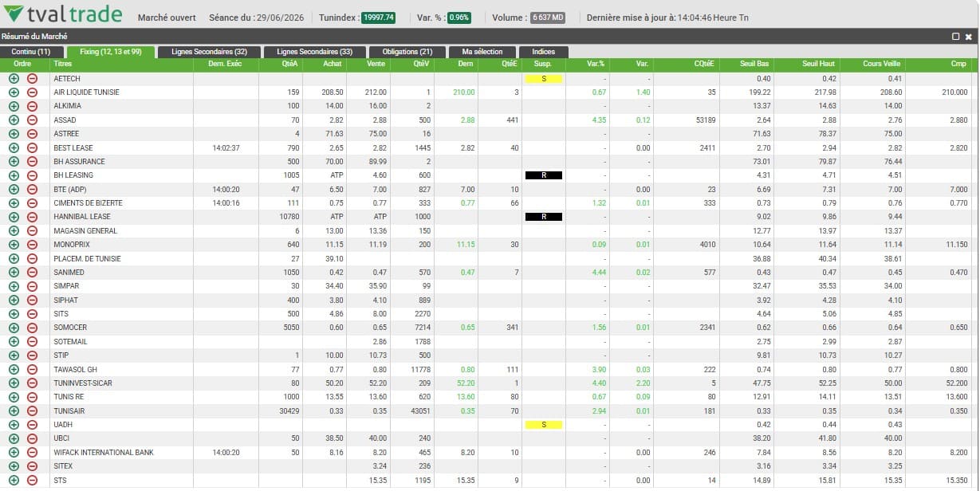
Task: Click the sell icon for HANNIBAL LEASE
Action: [x=32, y=217]
